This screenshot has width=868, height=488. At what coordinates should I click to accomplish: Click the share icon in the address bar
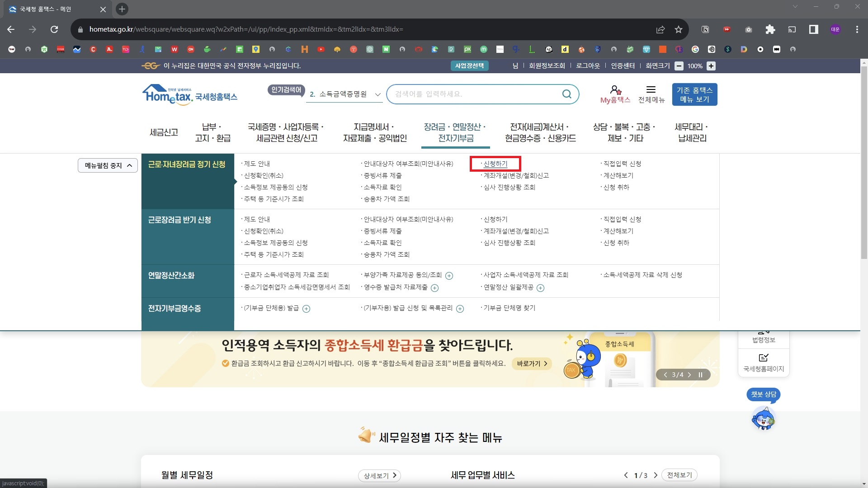click(660, 29)
